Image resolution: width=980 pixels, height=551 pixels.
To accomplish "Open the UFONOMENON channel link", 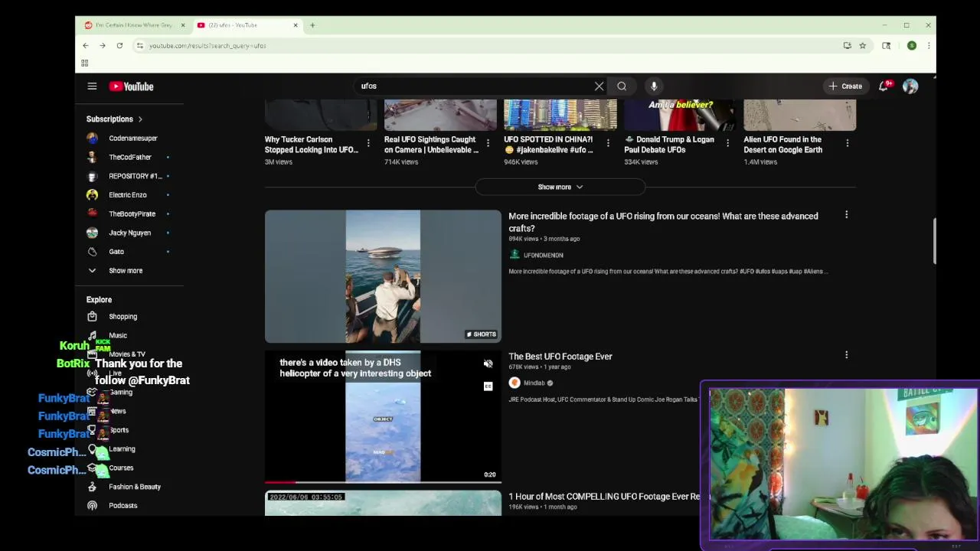I will [x=543, y=256].
